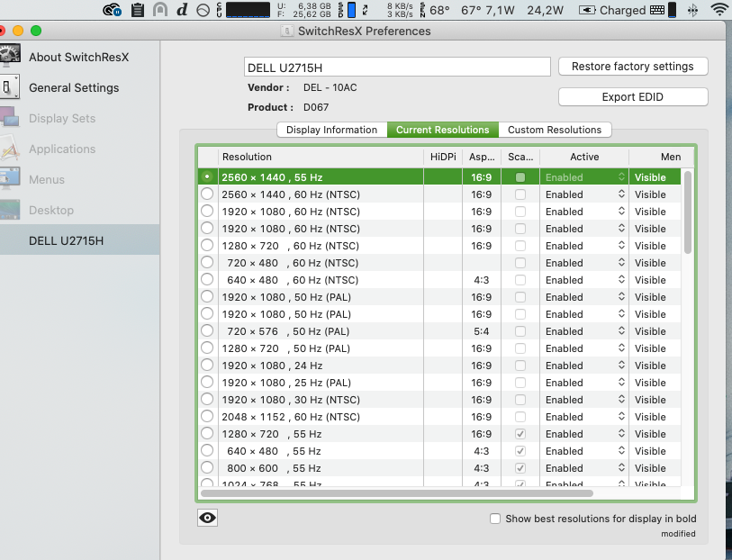
Task: Sort by Resolution column header
Action: click(321, 157)
